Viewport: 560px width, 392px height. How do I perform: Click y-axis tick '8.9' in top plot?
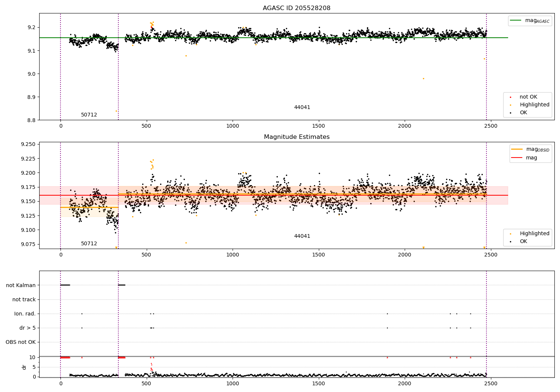[x=31, y=97]
